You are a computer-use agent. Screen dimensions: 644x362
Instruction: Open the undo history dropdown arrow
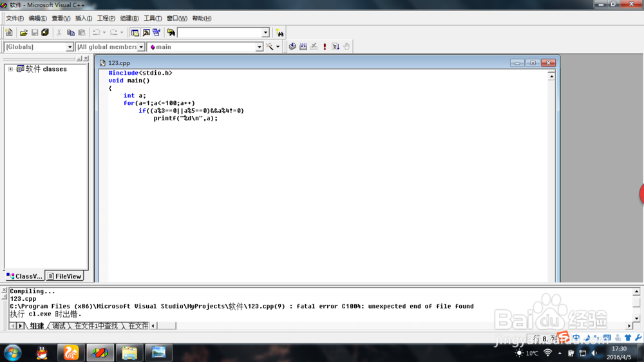pyautogui.click(x=104, y=32)
